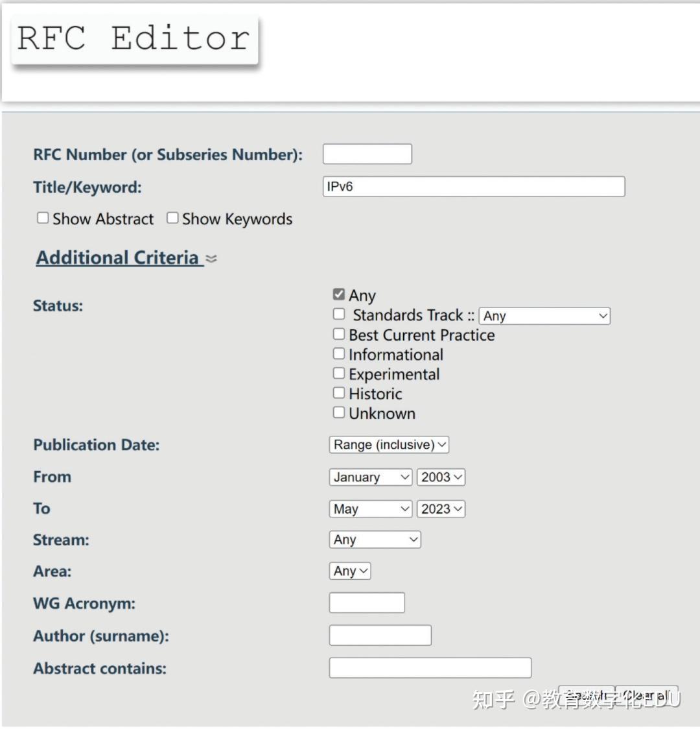The height and width of the screenshot is (729, 700).
Task: Open the Area dropdown
Action: [x=349, y=571]
